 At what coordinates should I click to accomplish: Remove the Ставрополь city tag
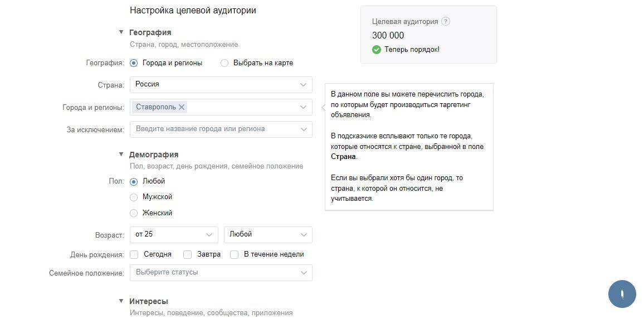[182, 107]
